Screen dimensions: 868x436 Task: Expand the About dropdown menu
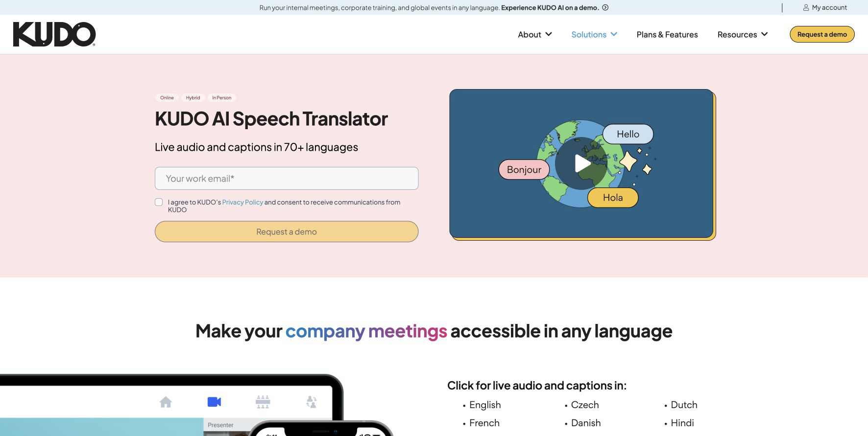535,34
